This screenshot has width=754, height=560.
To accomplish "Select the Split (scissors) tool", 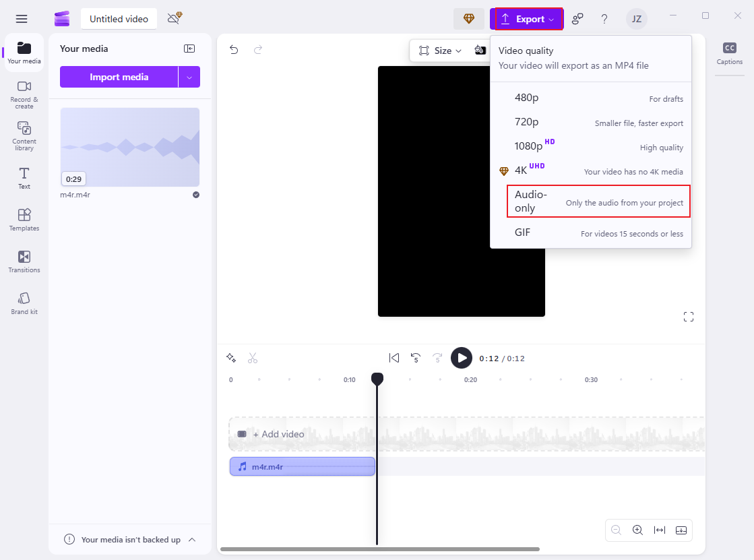I will 253,358.
